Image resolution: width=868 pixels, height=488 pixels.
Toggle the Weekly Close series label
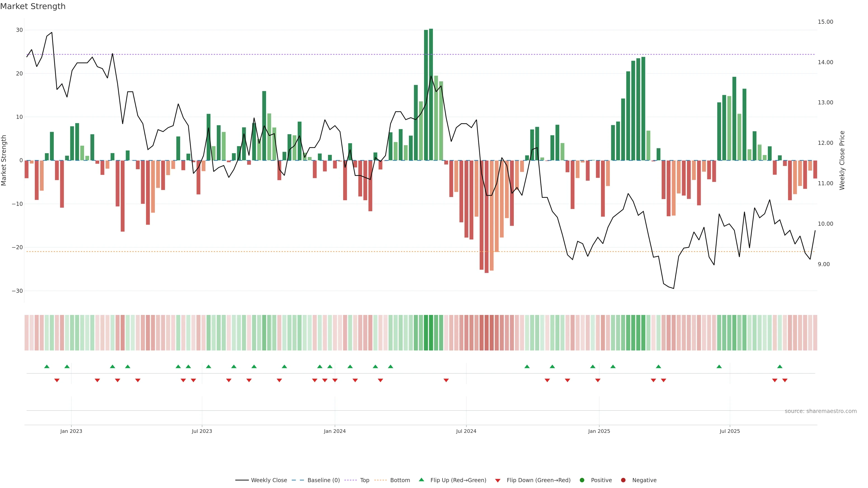tap(269, 480)
